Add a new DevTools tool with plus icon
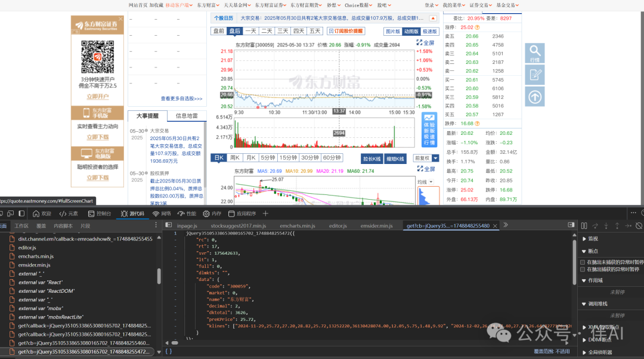 pos(265,213)
